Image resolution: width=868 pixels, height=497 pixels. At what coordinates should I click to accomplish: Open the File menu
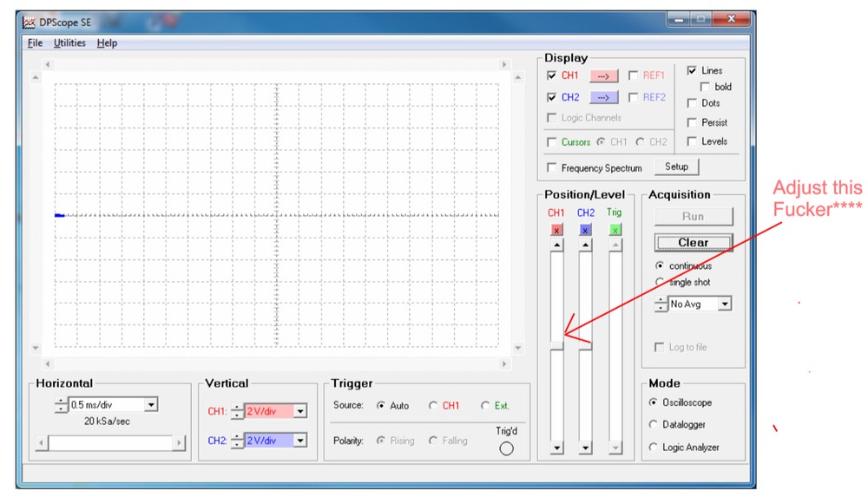[35, 43]
